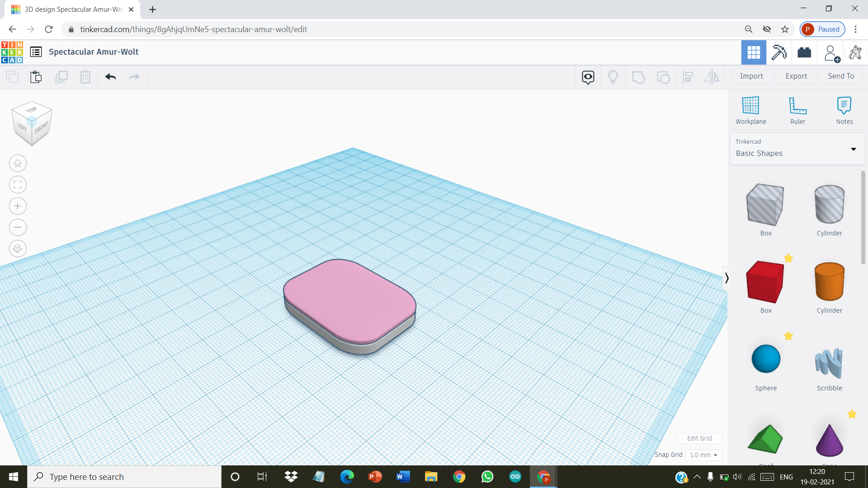Select the Ruler tool
Image resolution: width=868 pixels, height=488 pixels.
click(x=797, y=110)
